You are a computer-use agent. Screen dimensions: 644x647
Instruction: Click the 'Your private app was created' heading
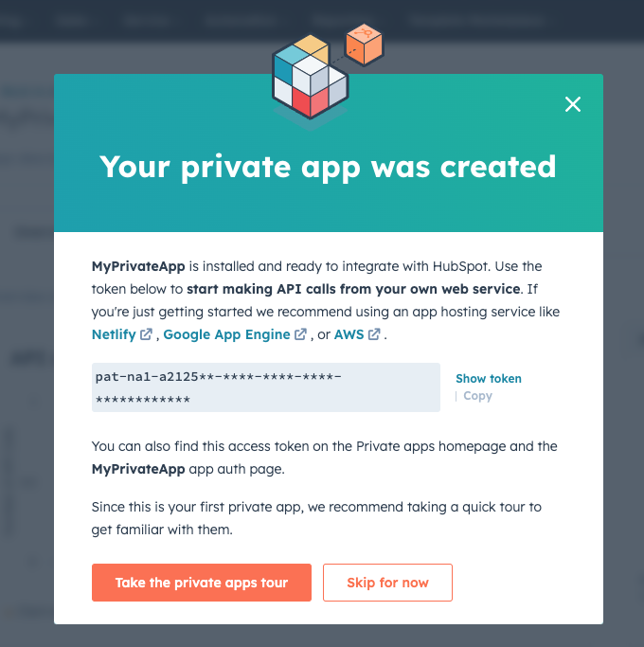pos(328,167)
